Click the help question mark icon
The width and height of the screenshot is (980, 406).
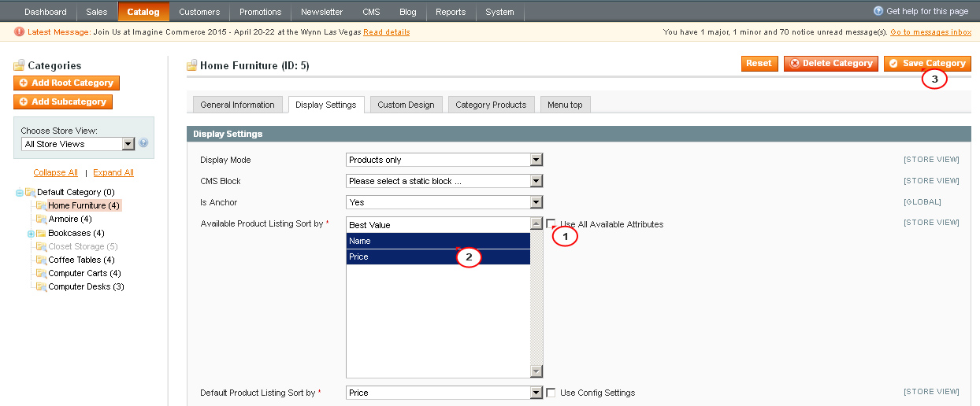pos(878,11)
